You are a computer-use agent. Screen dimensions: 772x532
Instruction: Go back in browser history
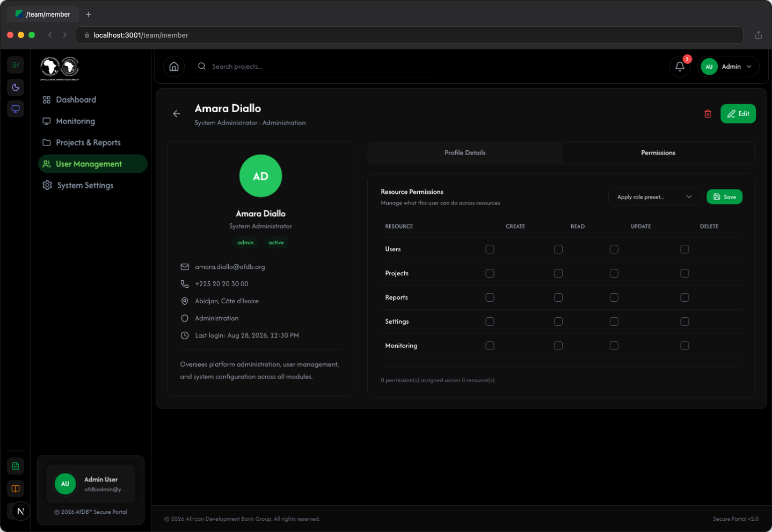(50, 35)
